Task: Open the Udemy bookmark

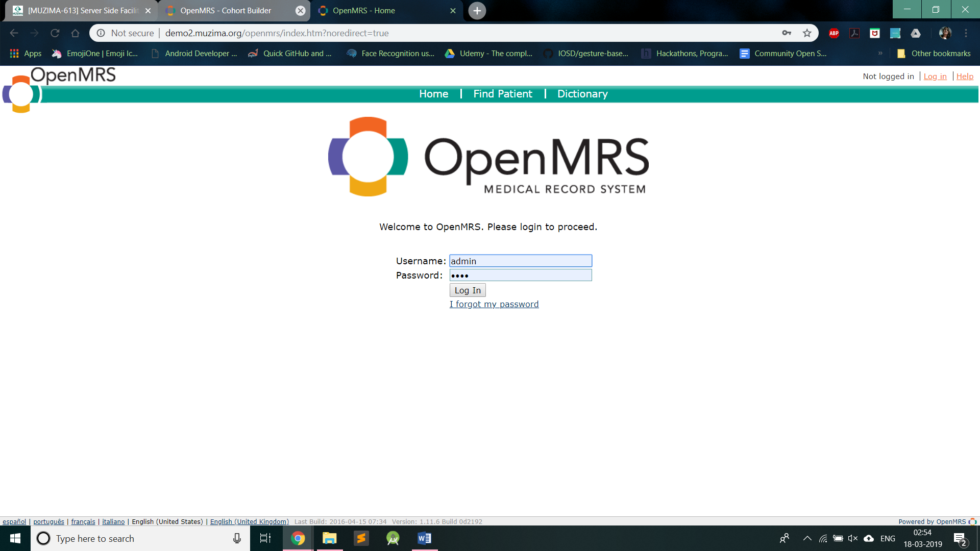Action: 488,54
